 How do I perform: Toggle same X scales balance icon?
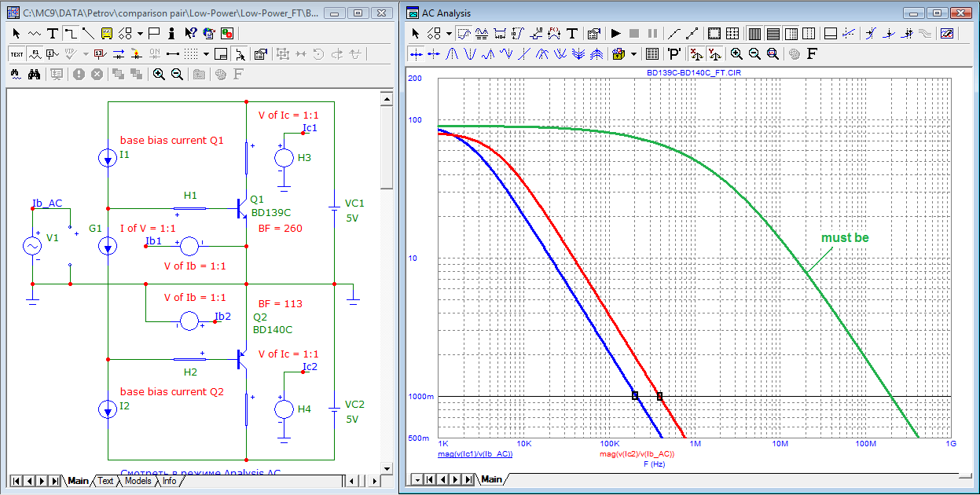pyautogui.click(x=696, y=53)
